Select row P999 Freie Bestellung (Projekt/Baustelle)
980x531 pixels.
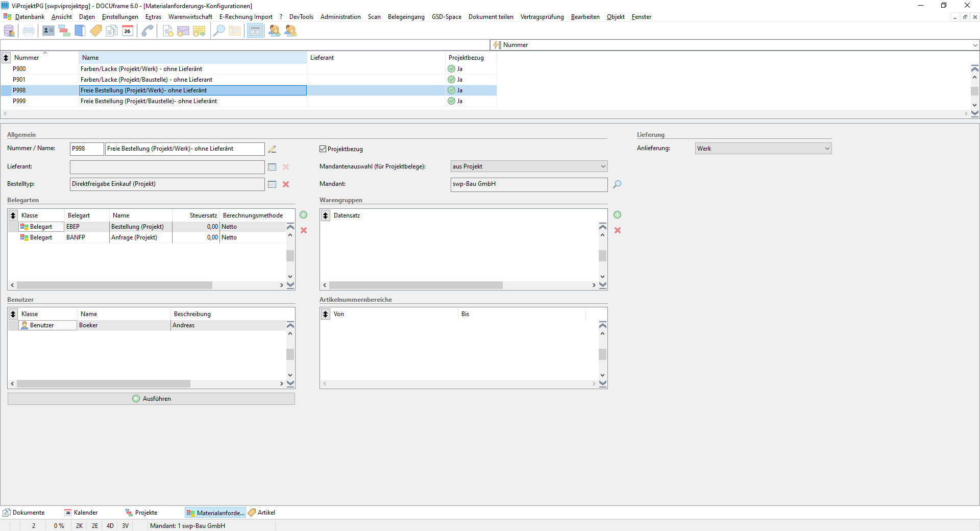coord(249,101)
